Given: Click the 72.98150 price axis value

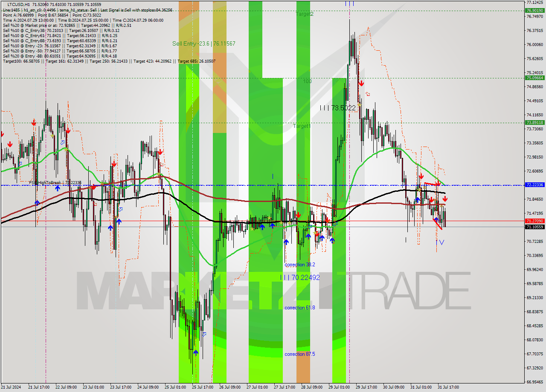Looking at the screenshot, I should pyautogui.click(x=535, y=157).
